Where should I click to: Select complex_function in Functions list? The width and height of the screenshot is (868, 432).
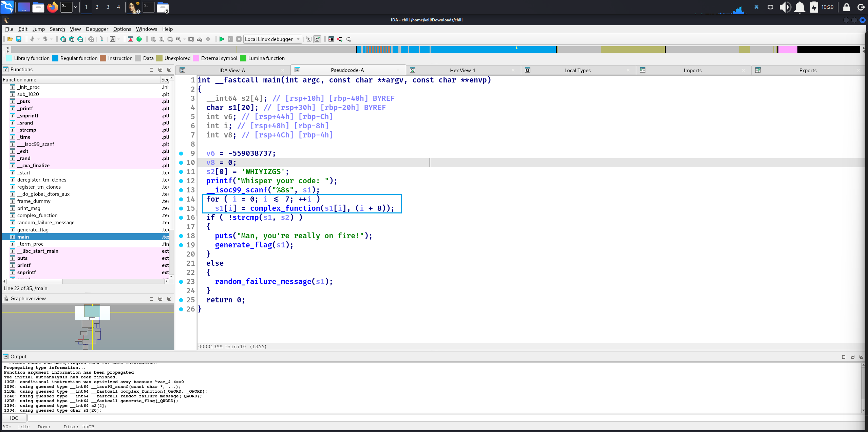click(x=37, y=215)
